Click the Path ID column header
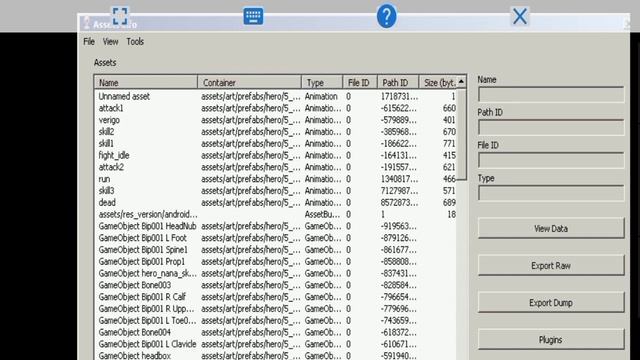640x360 pixels. coord(398,82)
